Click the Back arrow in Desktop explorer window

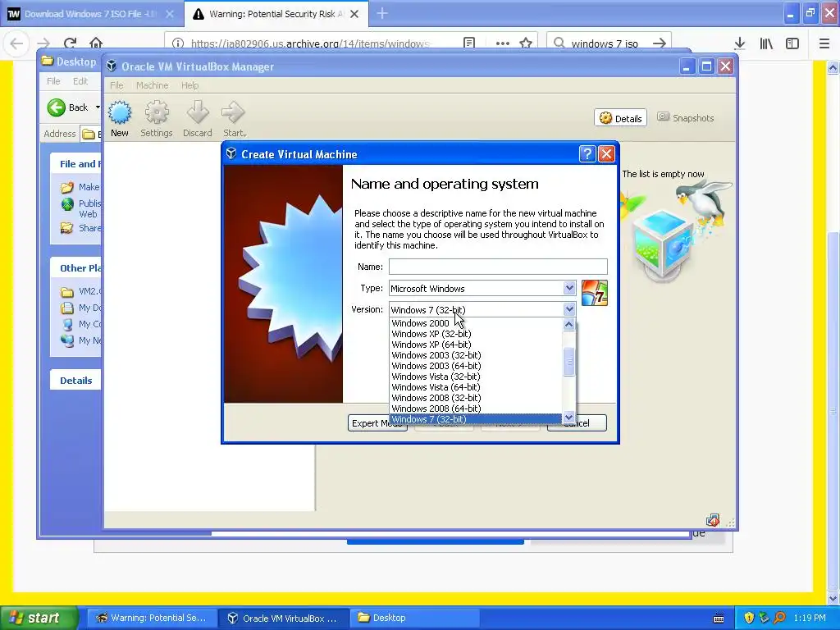[57, 107]
